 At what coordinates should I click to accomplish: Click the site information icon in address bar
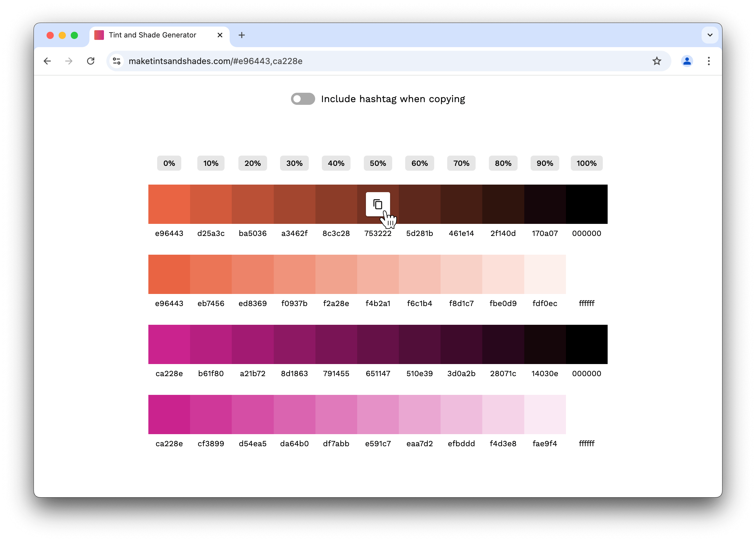(117, 61)
